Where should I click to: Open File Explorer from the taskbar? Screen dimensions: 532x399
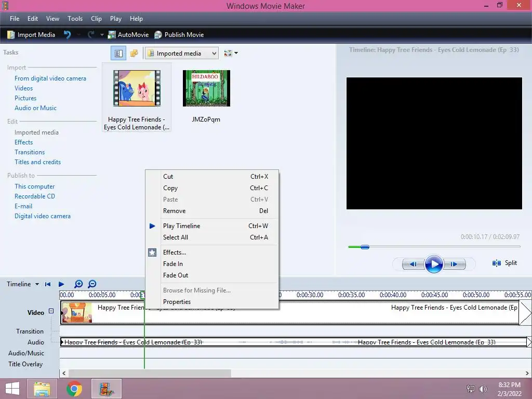(42, 389)
